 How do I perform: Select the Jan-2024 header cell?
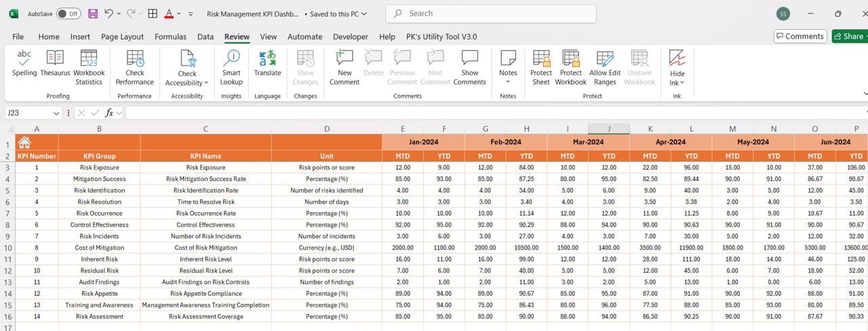(423, 142)
